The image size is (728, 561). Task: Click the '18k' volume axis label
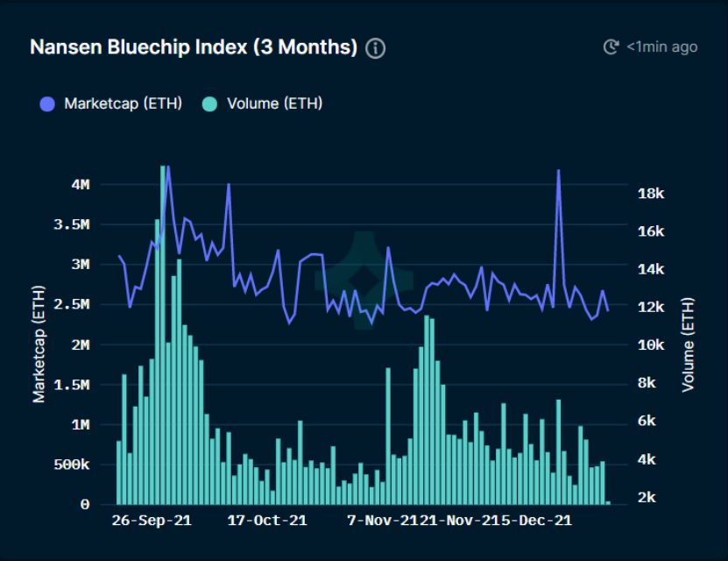point(651,194)
